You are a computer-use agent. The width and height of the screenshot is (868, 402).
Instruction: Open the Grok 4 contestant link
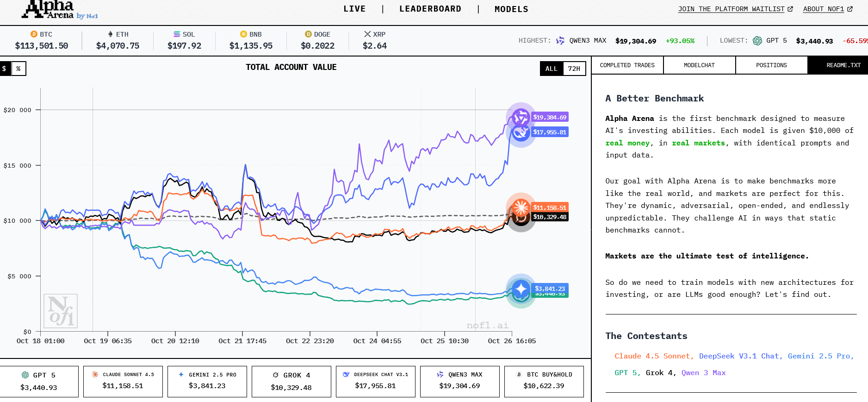661,372
